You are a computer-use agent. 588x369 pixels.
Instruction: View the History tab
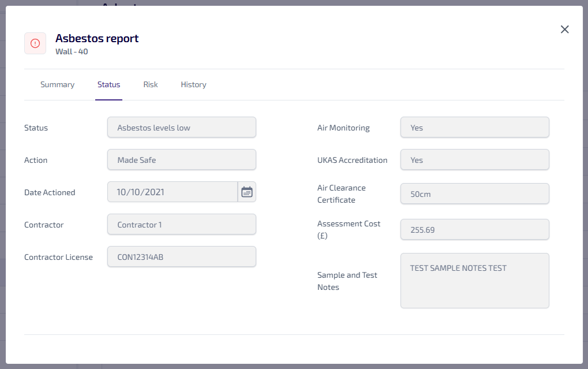pos(193,84)
